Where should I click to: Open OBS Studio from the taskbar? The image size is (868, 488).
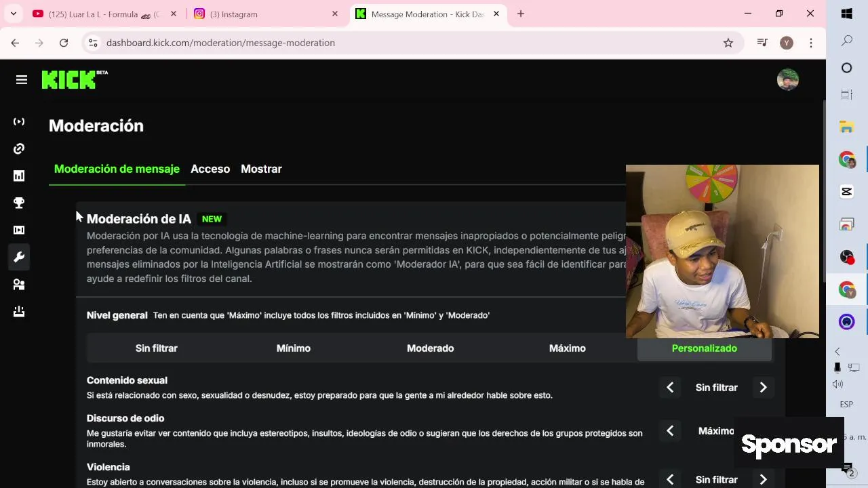847,257
